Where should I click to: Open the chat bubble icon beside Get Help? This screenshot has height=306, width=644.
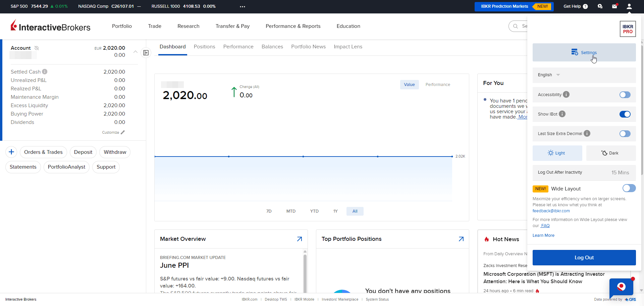[x=600, y=6]
